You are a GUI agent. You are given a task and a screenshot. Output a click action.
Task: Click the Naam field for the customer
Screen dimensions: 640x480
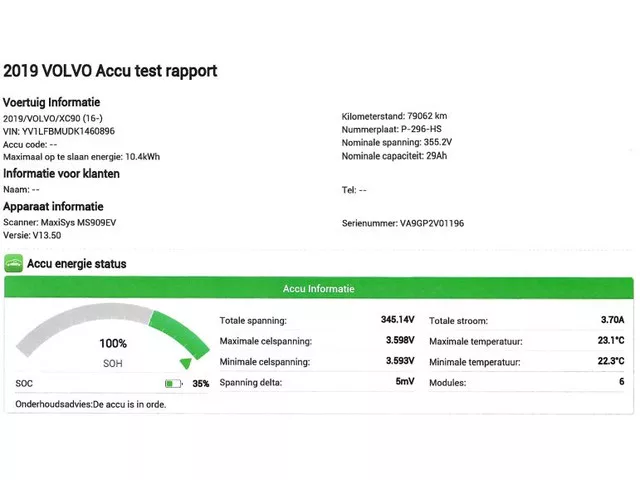(21, 189)
